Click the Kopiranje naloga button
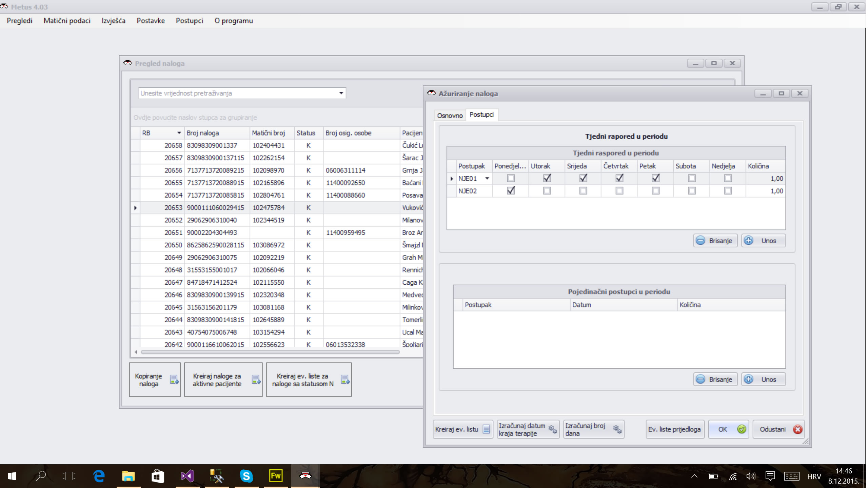 (x=155, y=380)
